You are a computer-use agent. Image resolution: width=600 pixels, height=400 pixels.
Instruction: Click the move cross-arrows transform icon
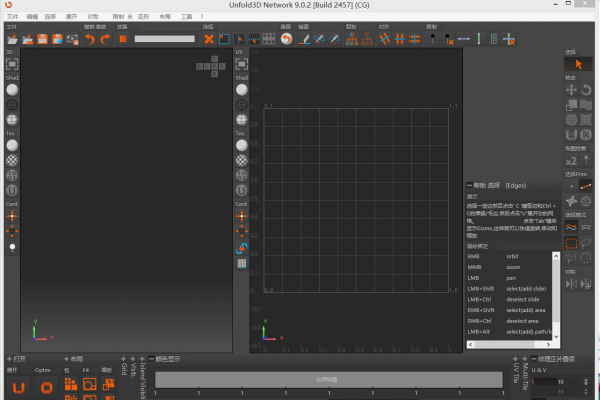click(x=571, y=90)
